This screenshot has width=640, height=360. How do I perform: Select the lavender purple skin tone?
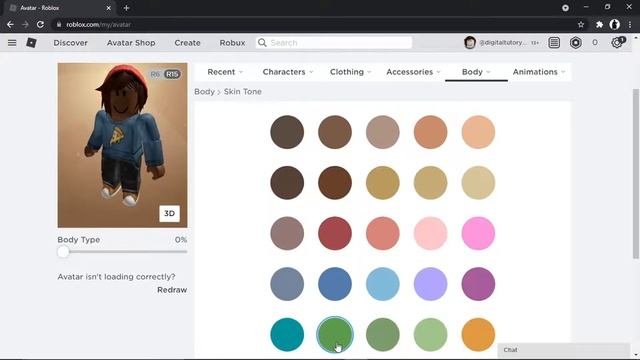[430, 284]
